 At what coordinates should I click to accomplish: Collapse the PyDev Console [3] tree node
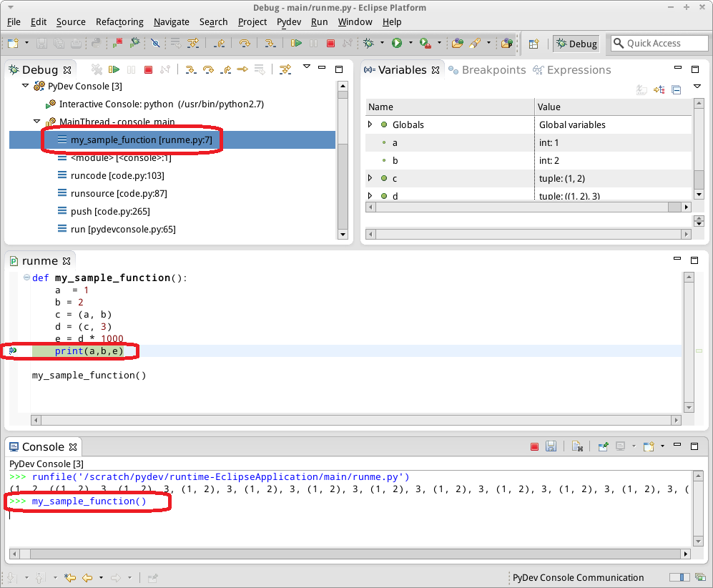pyautogui.click(x=26, y=86)
